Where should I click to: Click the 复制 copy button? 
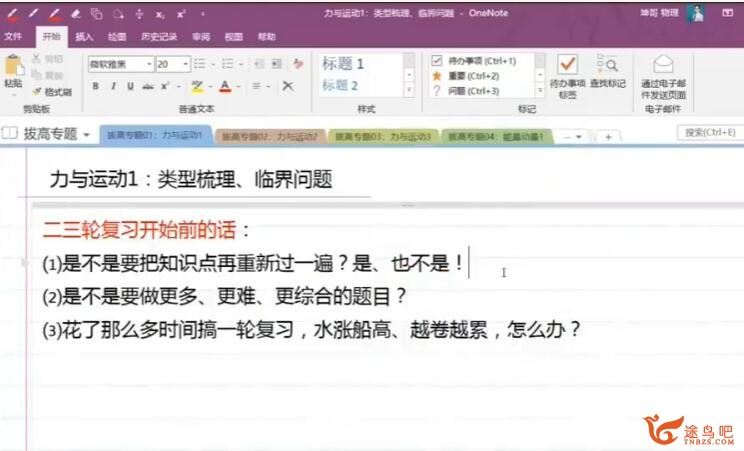coord(47,75)
